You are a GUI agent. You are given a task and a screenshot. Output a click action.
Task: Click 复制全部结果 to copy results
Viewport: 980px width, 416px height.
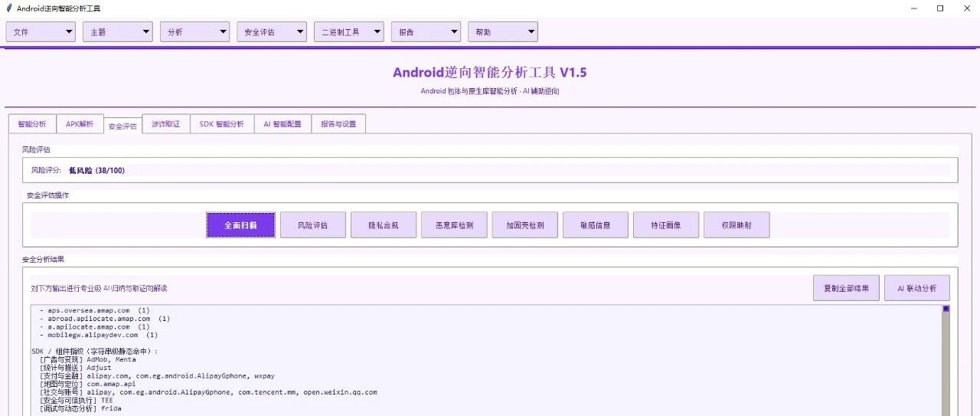click(x=846, y=288)
